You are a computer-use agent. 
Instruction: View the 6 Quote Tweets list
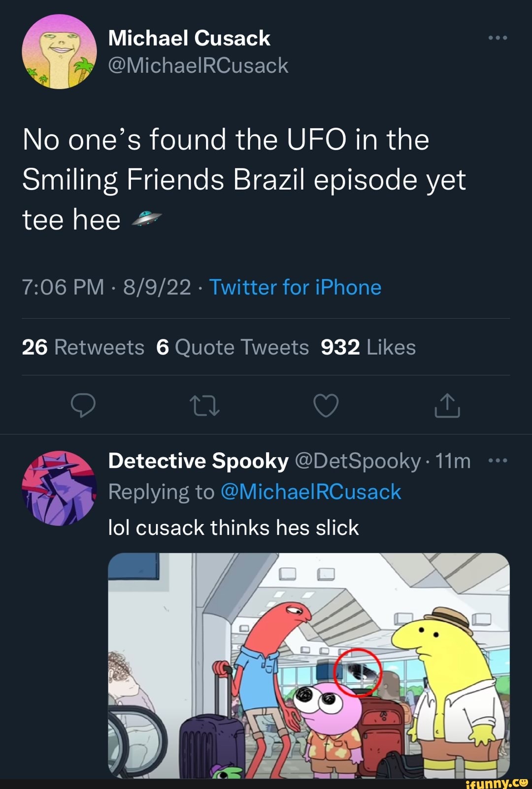pyautogui.click(x=232, y=347)
